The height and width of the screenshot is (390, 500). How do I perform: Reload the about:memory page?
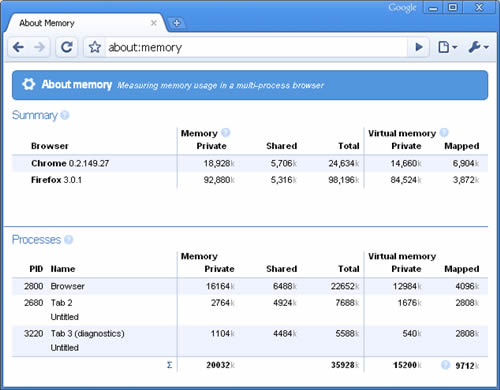click(67, 47)
